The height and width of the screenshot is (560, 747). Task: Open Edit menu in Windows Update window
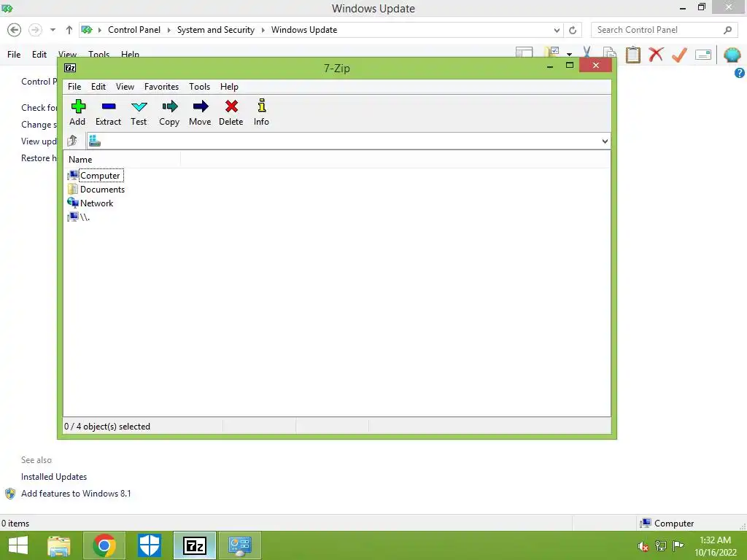(x=39, y=54)
